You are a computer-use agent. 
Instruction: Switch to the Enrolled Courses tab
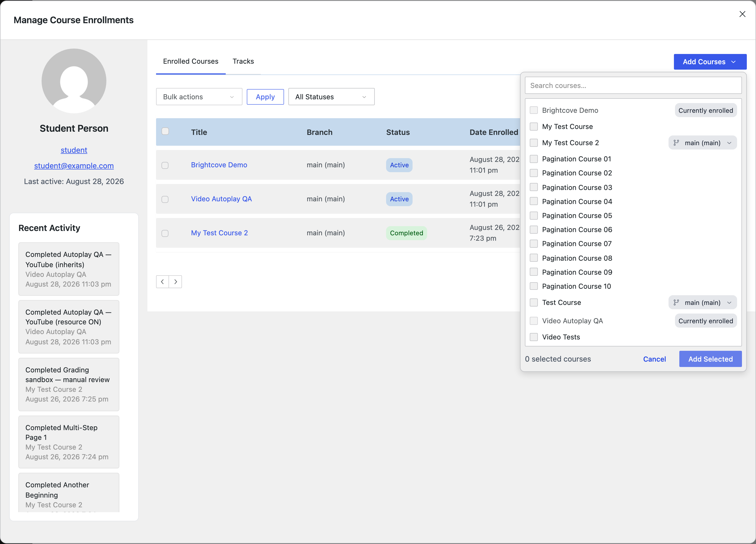tap(191, 61)
